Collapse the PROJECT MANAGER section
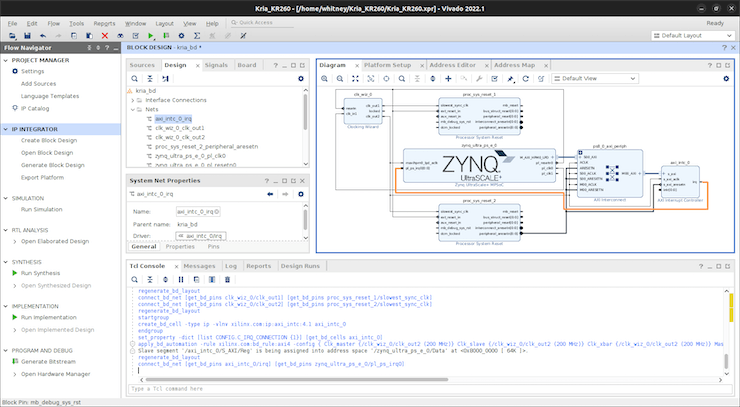740x407 pixels. click(7, 60)
